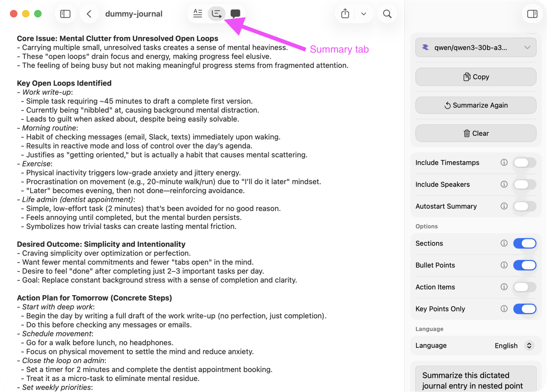547x392 pixels.
Task: Open the chevron dropdown beside share
Action: click(x=363, y=14)
